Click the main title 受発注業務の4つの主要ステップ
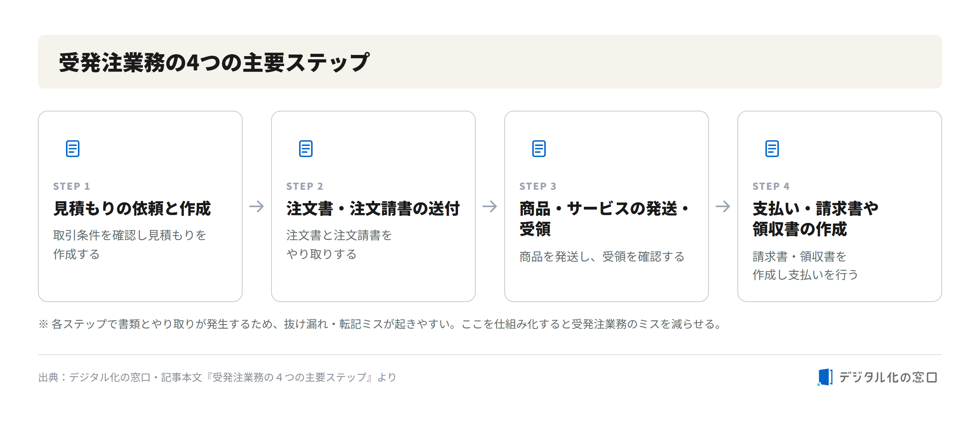Image resolution: width=980 pixels, height=423 pixels. [214, 62]
